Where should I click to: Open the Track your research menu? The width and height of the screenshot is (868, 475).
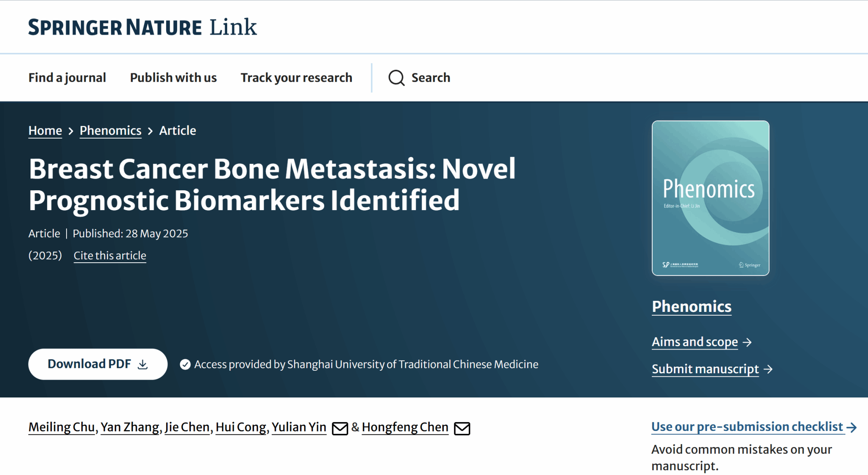pos(296,78)
